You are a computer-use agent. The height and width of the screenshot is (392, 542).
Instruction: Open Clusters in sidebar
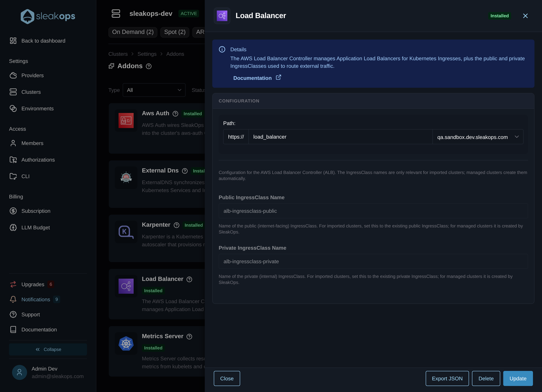[25, 92]
